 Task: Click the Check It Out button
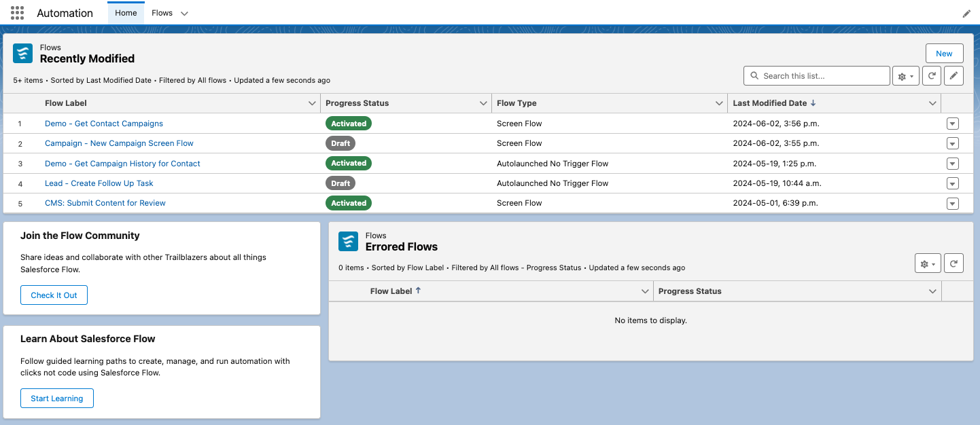coord(54,295)
